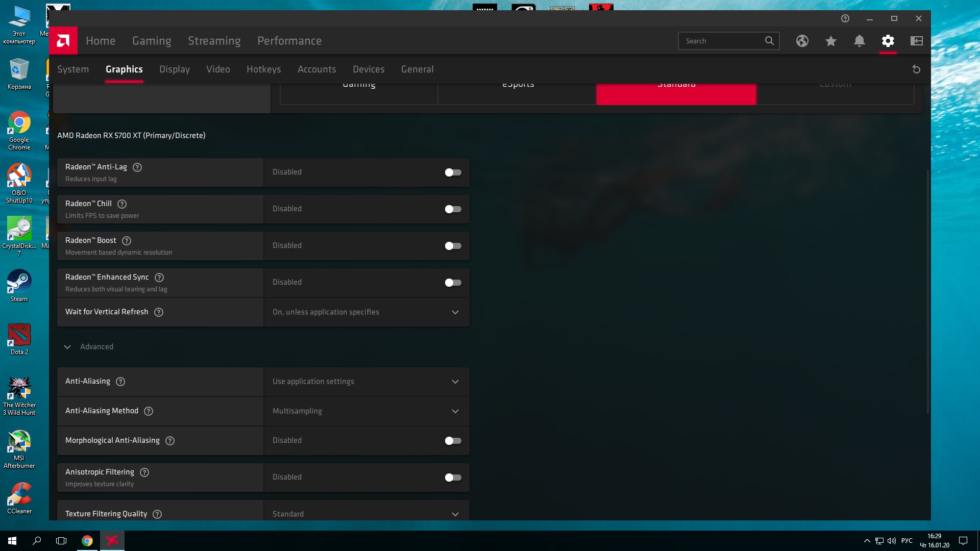The image size is (980, 551).
Task: Toggle the sidebar panel icon
Action: pos(916,41)
